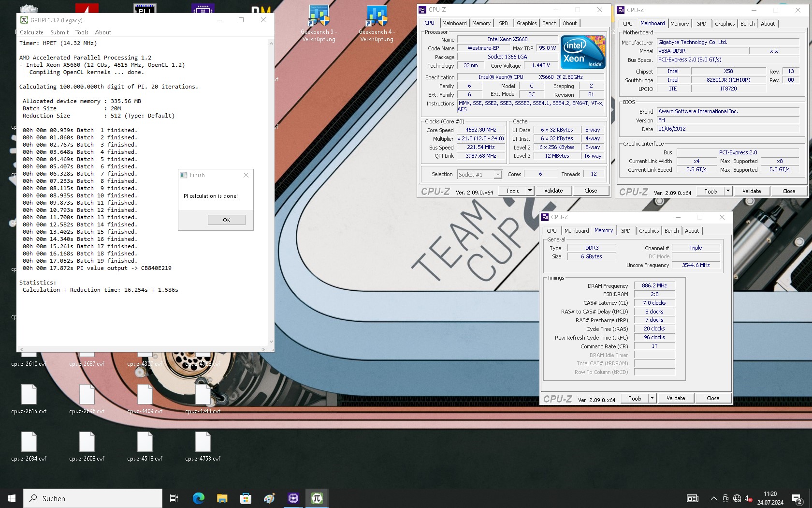The image size is (812, 508).
Task: Switch to Bench tab in CPU window
Action: (x=549, y=23)
